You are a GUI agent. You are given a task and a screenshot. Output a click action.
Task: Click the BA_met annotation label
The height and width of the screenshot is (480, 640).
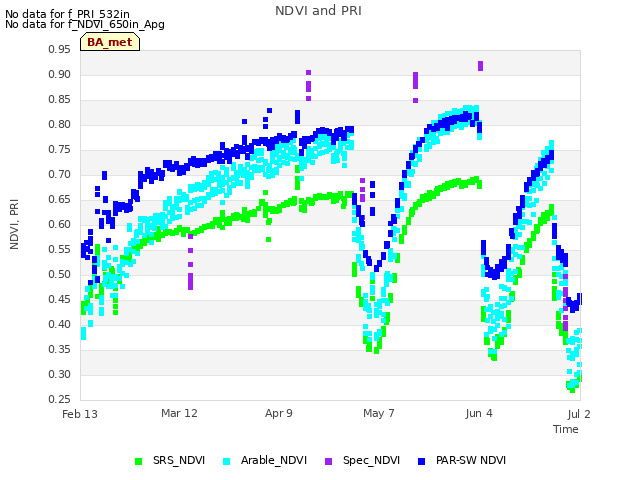[x=110, y=42]
